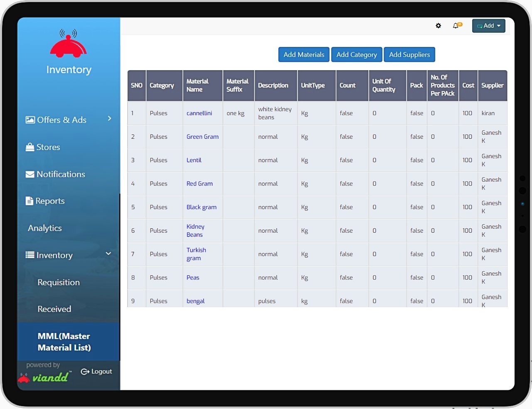Click the Category column header
Image resolution: width=532 pixels, height=409 pixels.
(x=165, y=85)
